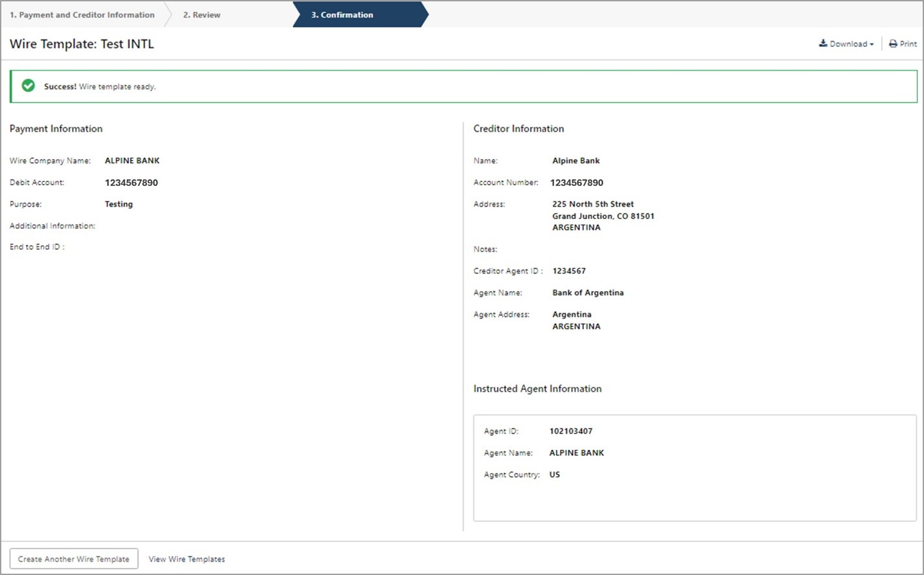Click Create Another Wire Template button

(x=74, y=559)
